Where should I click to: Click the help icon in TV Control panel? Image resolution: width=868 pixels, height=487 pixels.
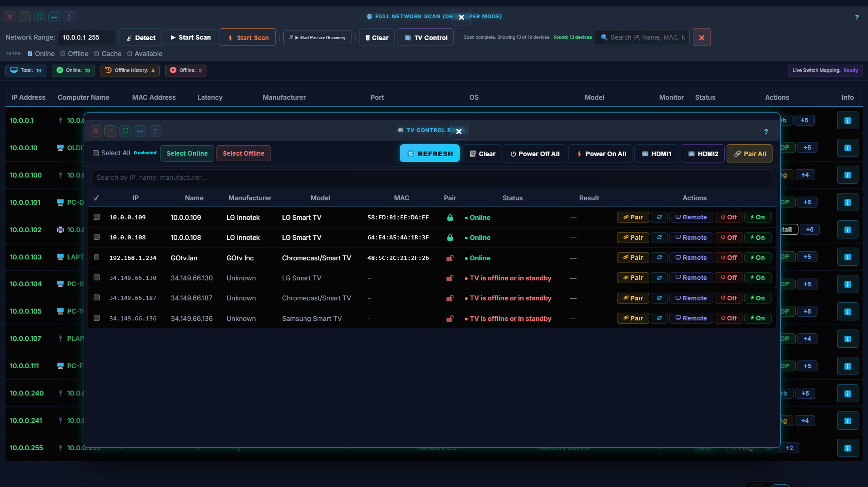766,132
